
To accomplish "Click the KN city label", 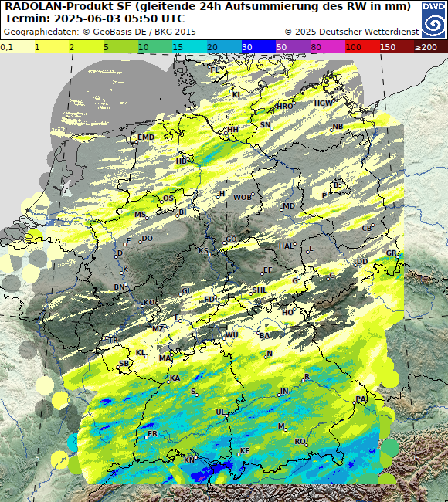I will point(189,460).
